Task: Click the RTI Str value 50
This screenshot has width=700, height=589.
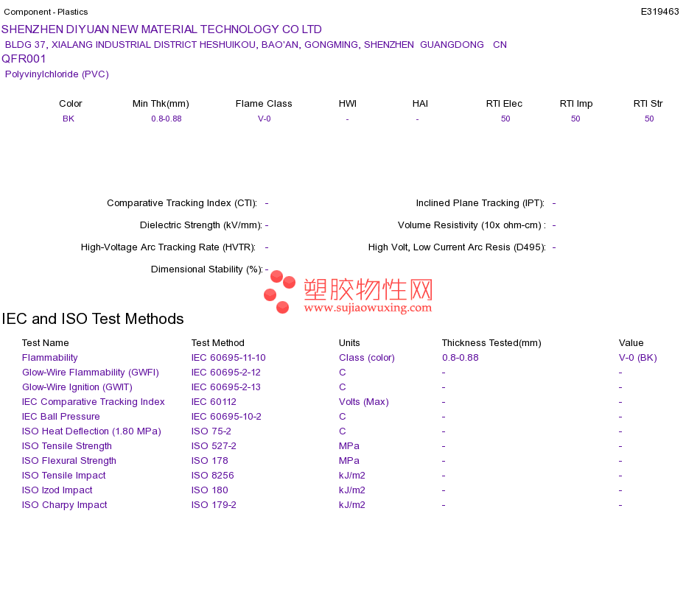Action: click(649, 119)
